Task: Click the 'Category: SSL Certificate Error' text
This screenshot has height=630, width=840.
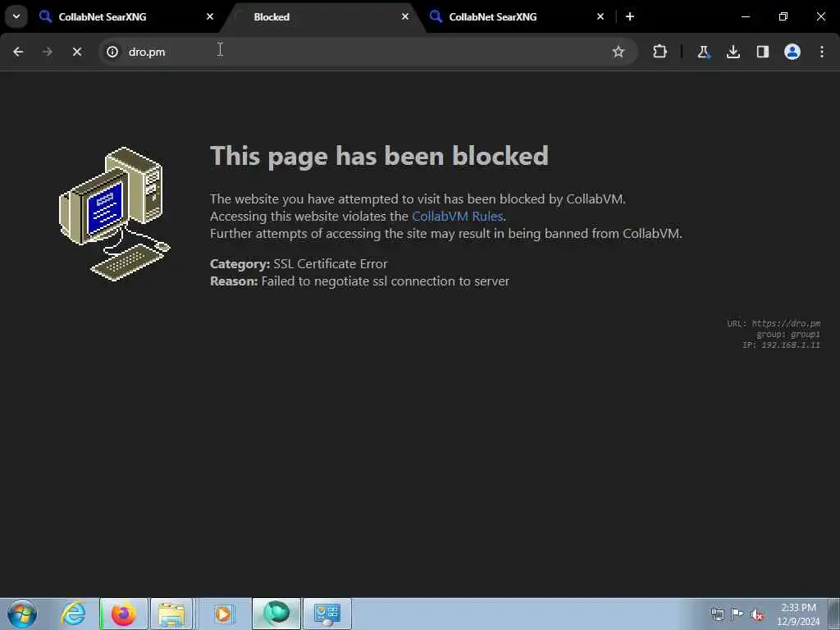Action: (299, 263)
